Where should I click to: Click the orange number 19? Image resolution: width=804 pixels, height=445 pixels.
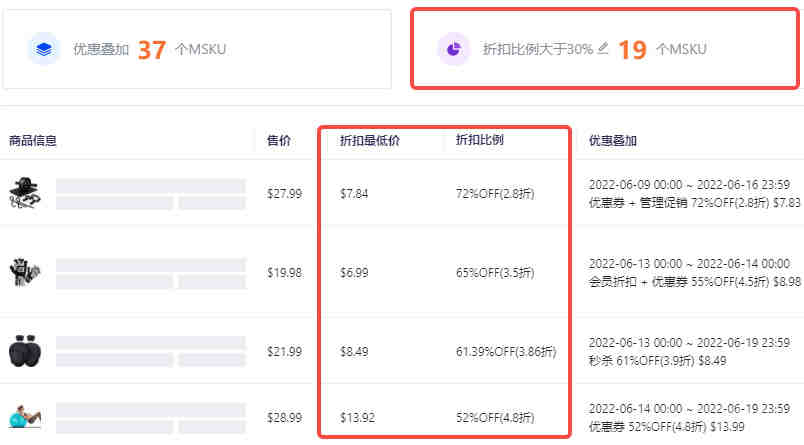pyautogui.click(x=632, y=50)
